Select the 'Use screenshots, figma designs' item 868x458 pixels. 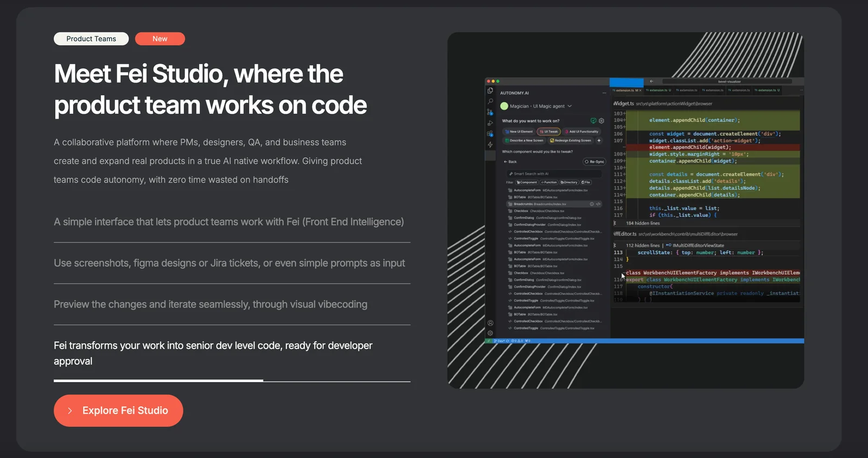coord(229,263)
